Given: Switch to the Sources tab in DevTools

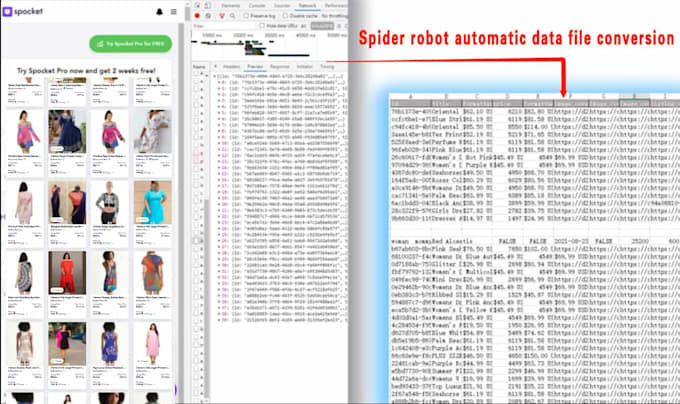Looking at the screenshot, I should (x=282, y=6).
